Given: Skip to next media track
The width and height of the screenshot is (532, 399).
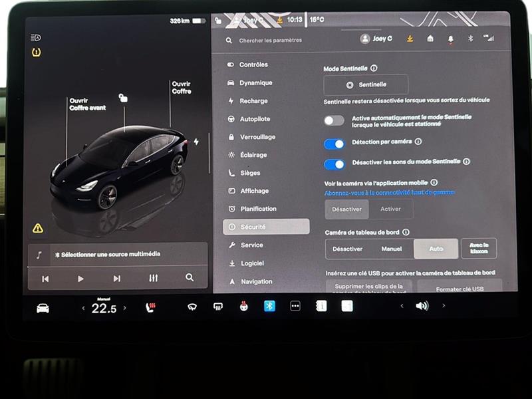Looking at the screenshot, I should [x=117, y=278].
